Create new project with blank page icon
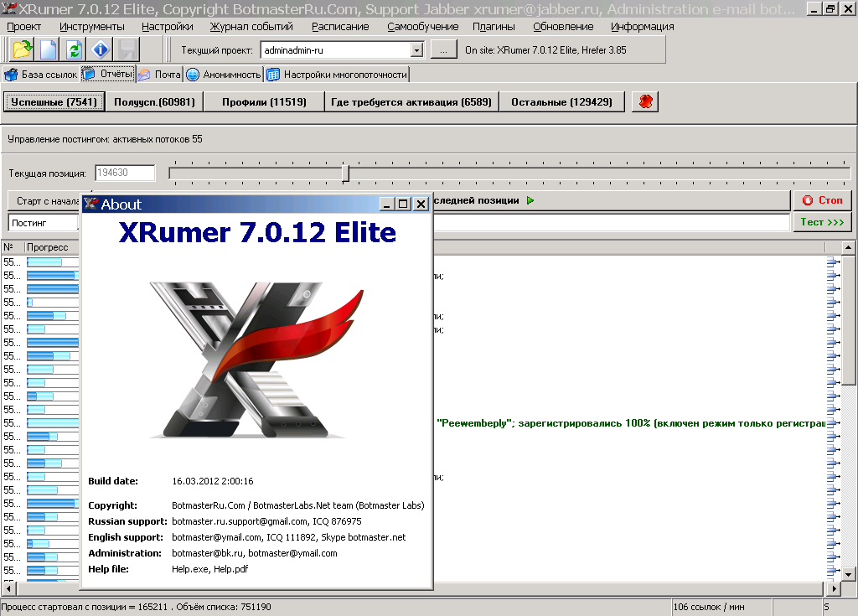 [x=48, y=49]
